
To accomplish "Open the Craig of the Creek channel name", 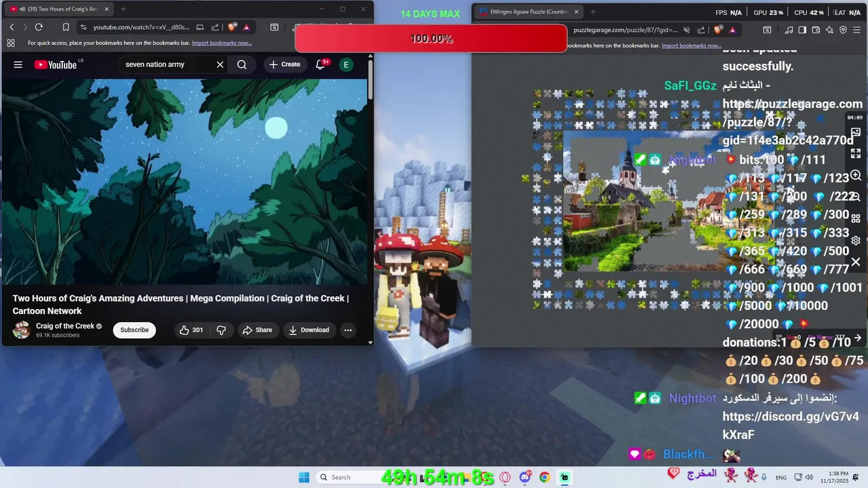I will (65, 326).
